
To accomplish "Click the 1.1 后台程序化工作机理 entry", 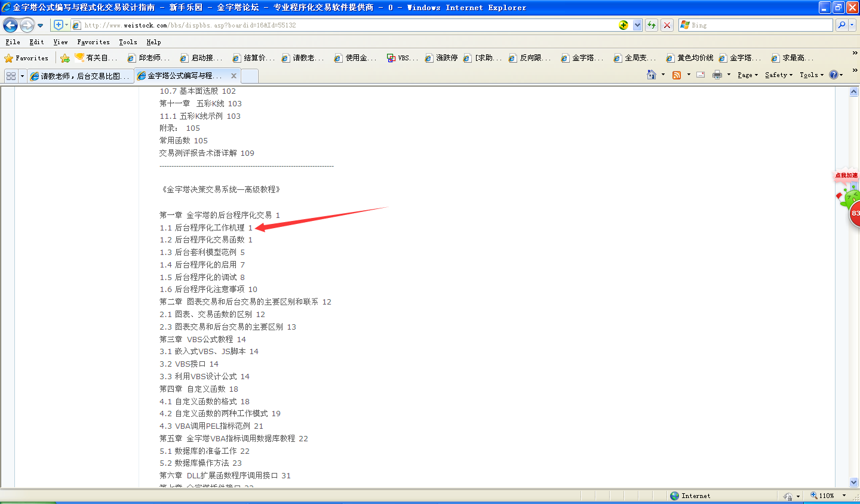I will pos(206,228).
